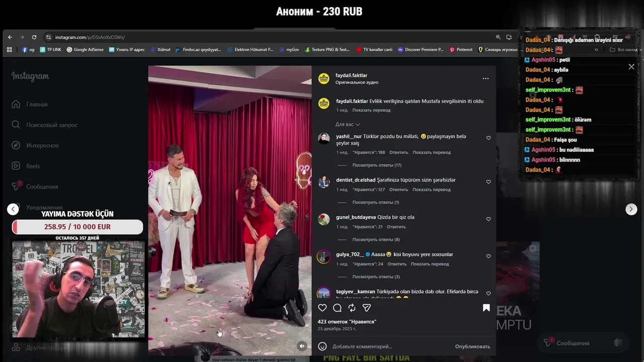The width and height of the screenshot is (644, 362).
Task: Open Сообщения floating button at bottom right
Action: pyautogui.click(x=582, y=343)
